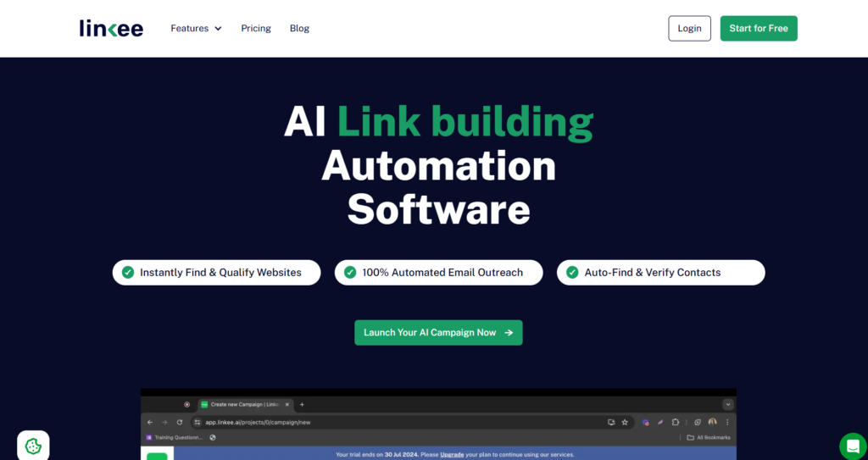Image resolution: width=868 pixels, height=460 pixels.
Task: Open the Features menu
Action: click(x=196, y=28)
